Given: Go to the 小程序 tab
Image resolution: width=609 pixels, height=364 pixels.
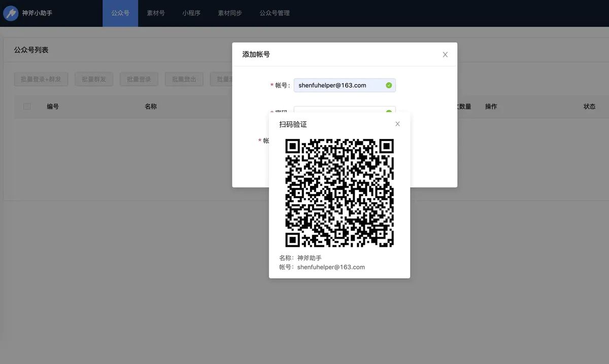Looking at the screenshot, I should pyautogui.click(x=191, y=13).
